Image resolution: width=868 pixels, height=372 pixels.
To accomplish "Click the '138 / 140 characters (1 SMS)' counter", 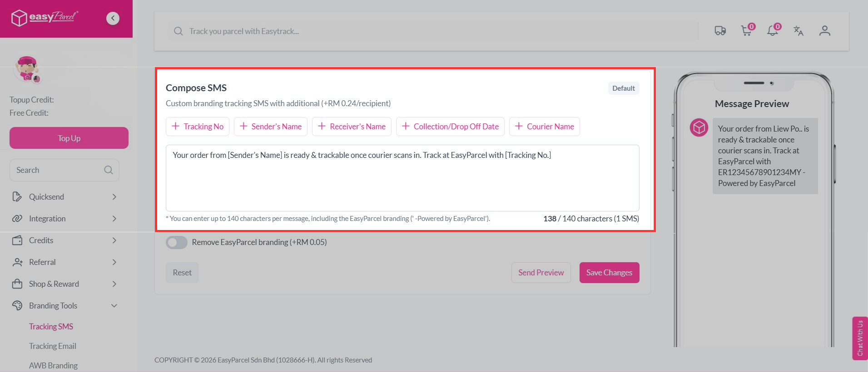I will tap(591, 219).
